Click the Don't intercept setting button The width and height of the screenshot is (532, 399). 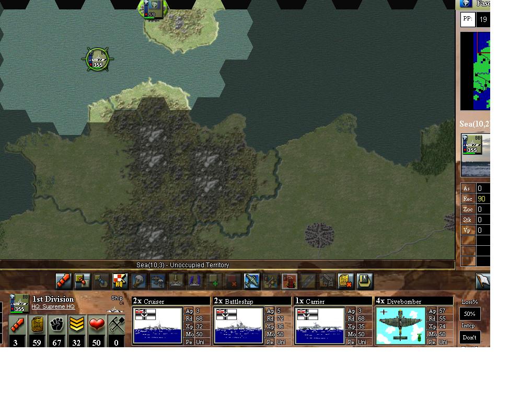(470, 337)
